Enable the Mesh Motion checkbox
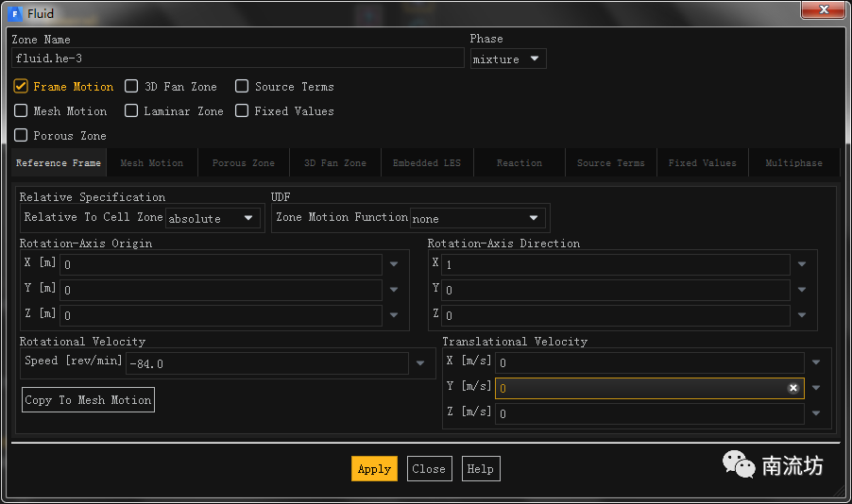The height and width of the screenshot is (504, 852). [x=21, y=111]
